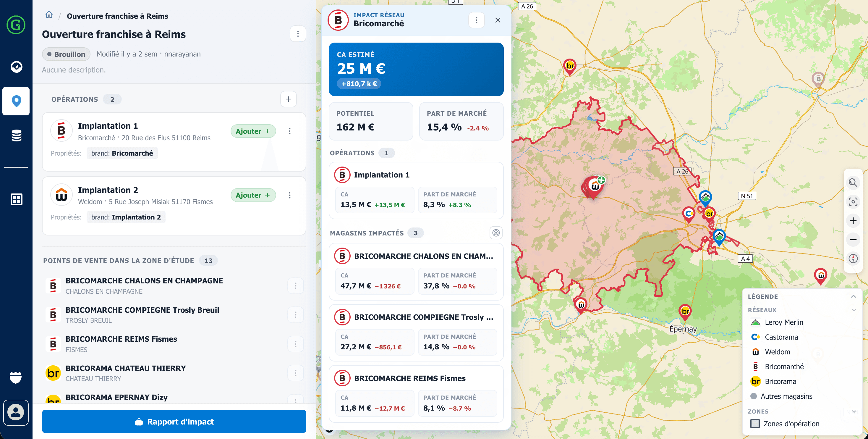Collapse the Réseaux legend section
Image resolution: width=868 pixels, height=439 pixels.
(854, 310)
